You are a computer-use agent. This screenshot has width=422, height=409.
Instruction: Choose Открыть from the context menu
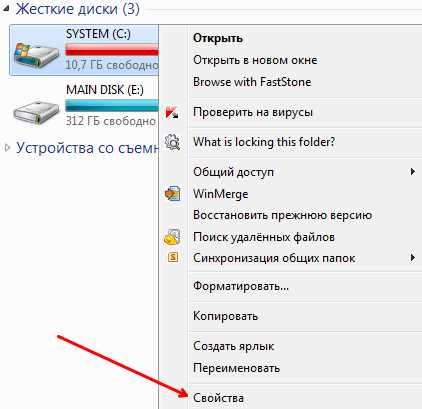pos(218,38)
